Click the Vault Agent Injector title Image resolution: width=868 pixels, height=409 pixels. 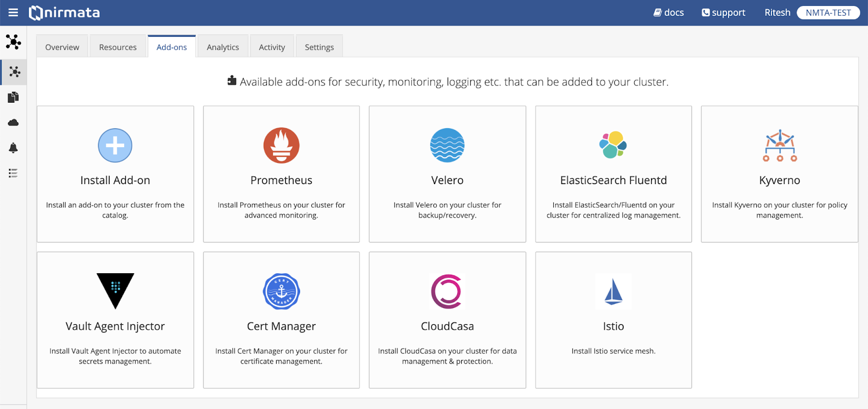click(x=115, y=326)
